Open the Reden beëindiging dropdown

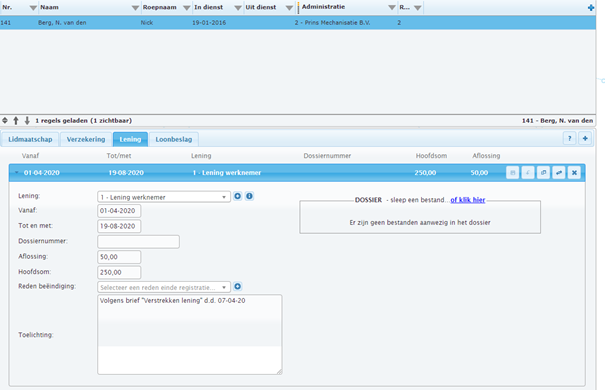click(x=164, y=287)
